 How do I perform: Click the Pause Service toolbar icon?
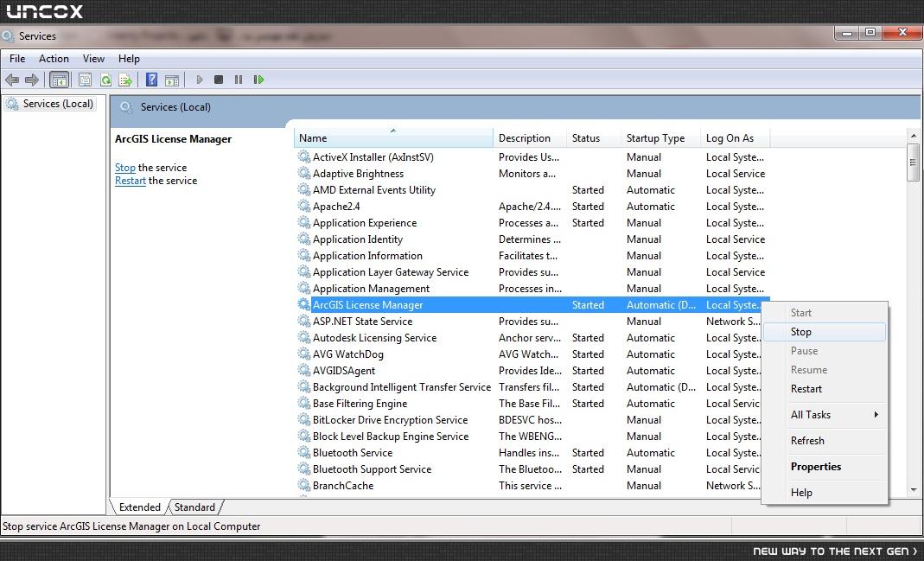[238, 80]
